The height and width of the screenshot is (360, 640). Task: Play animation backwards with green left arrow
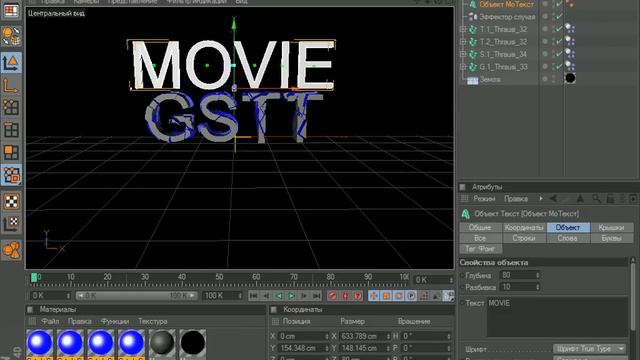279,296
